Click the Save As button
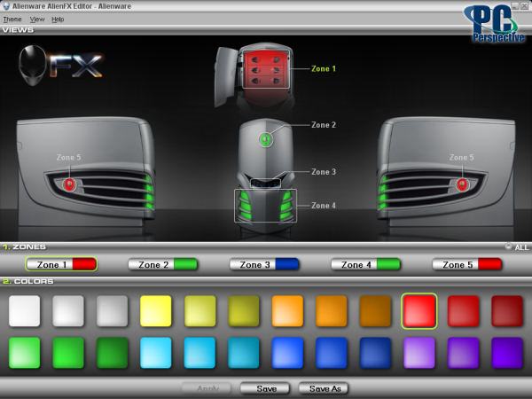The image size is (532, 399). (x=324, y=388)
